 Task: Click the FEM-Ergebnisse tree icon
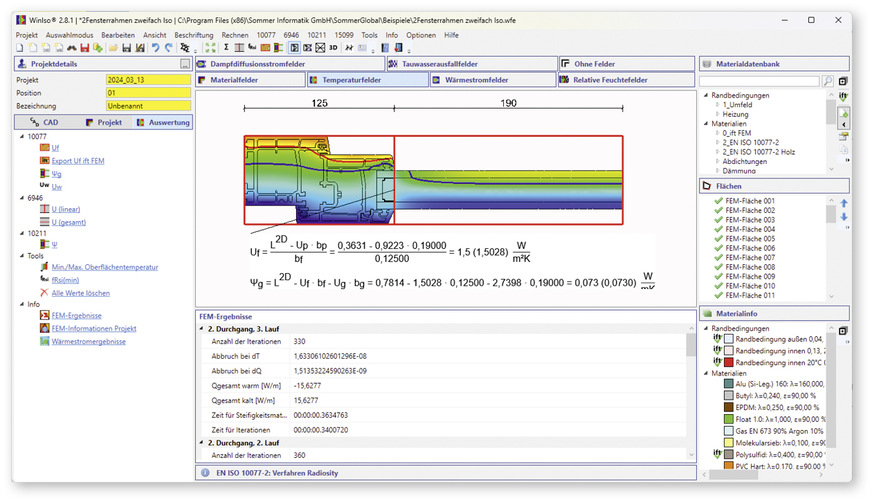[44, 315]
